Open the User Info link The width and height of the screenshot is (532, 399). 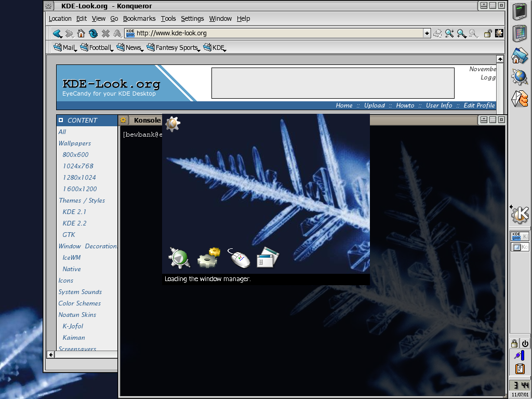(x=439, y=105)
